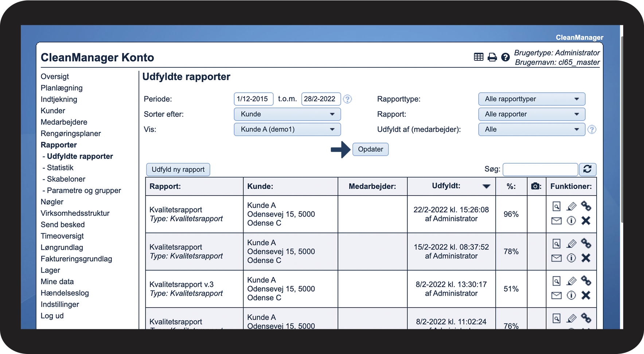Viewport: 644px width, 354px height.
Task: Open help via header question mark icon
Action: click(505, 57)
